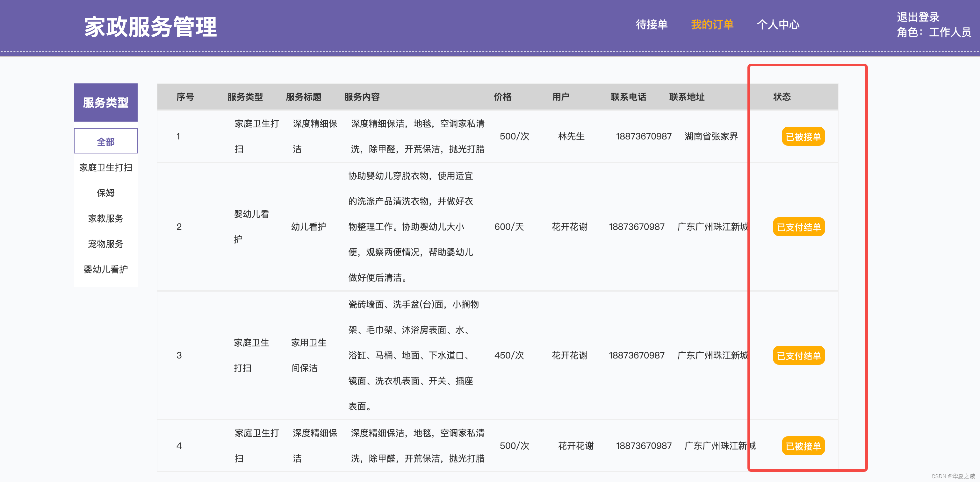Click 已支付结单 button for 450/次 order

(798, 355)
